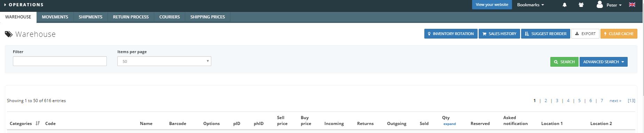
Task: Go to the next results page
Action: coord(615,101)
